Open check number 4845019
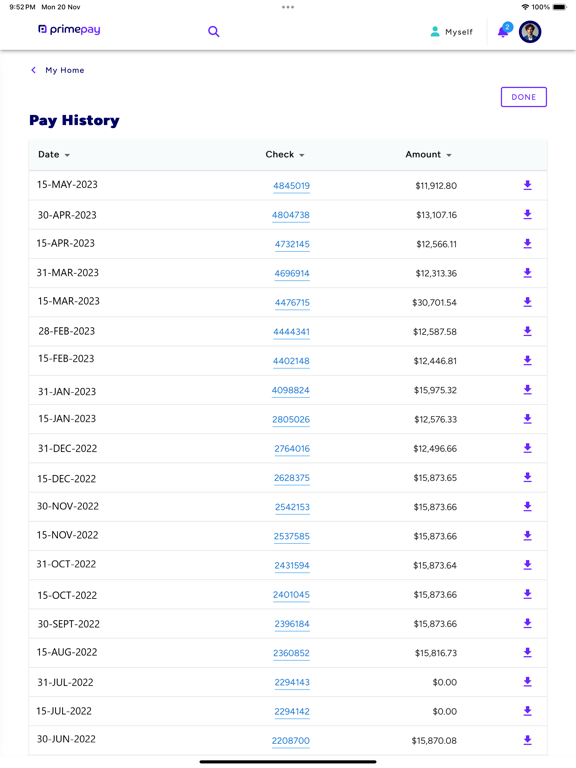 click(x=291, y=186)
